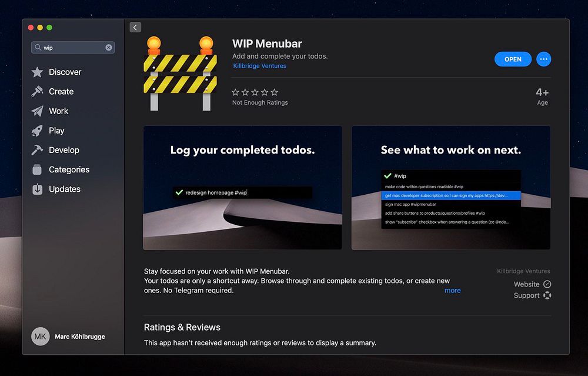This screenshot has height=376, width=588.
Task: Click the WIP Menubar barrier app icon
Action: pyautogui.click(x=180, y=73)
